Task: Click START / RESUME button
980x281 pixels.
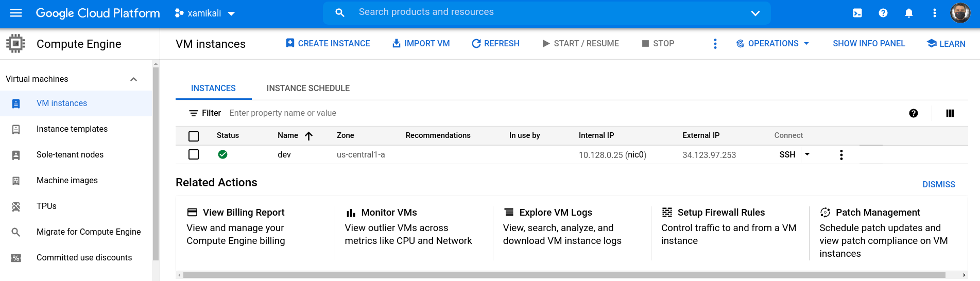Action: click(581, 44)
